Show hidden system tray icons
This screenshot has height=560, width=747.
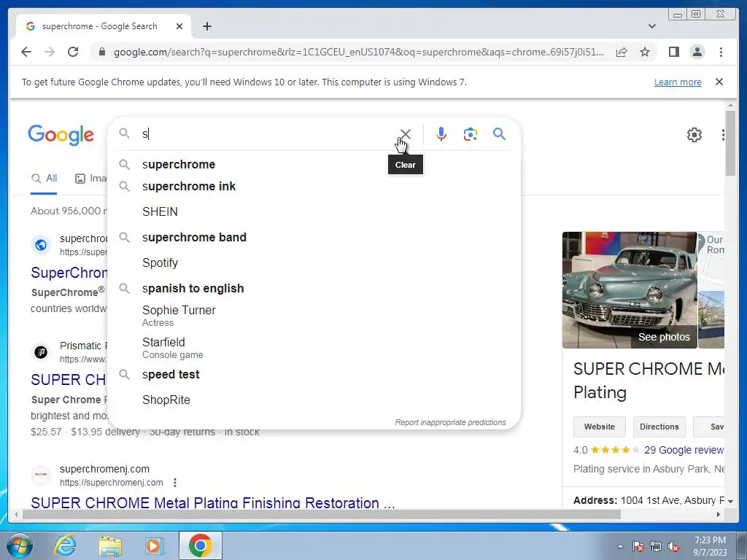click(x=620, y=546)
